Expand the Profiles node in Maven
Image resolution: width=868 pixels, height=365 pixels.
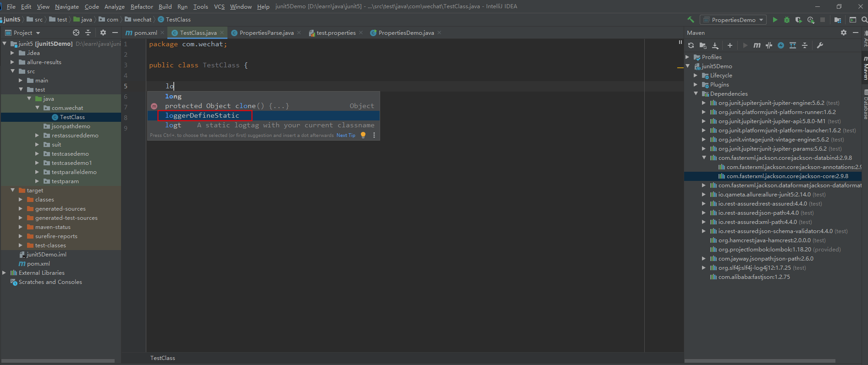687,57
